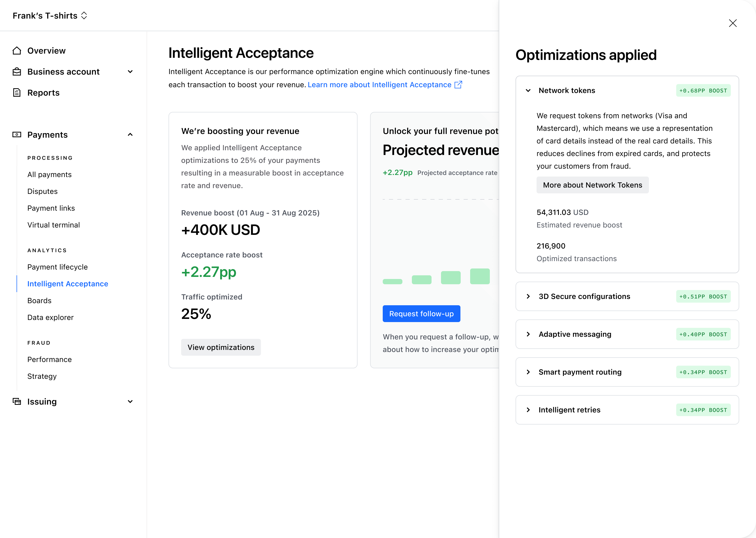
Task: Click the Business account briefcase icon
Action: (x=17, y=71)
